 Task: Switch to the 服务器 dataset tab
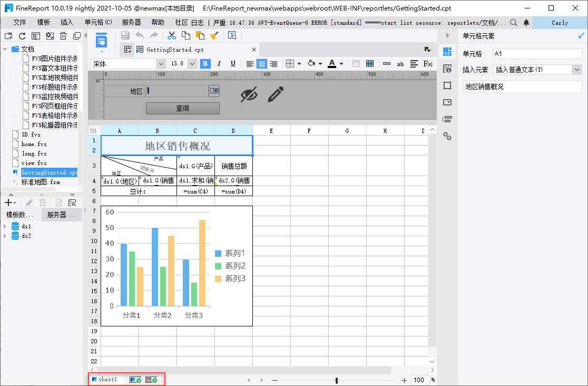pyautogui.click(x=62, y=215)
